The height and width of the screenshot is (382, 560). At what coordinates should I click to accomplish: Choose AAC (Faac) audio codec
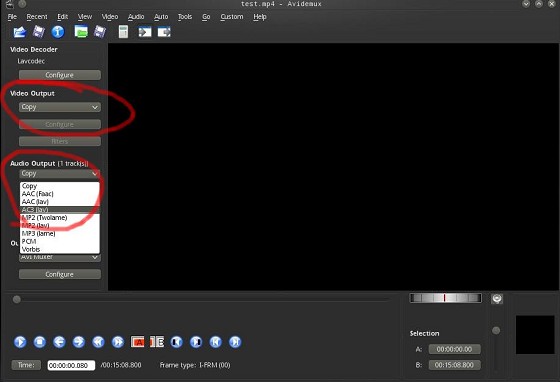60,194
